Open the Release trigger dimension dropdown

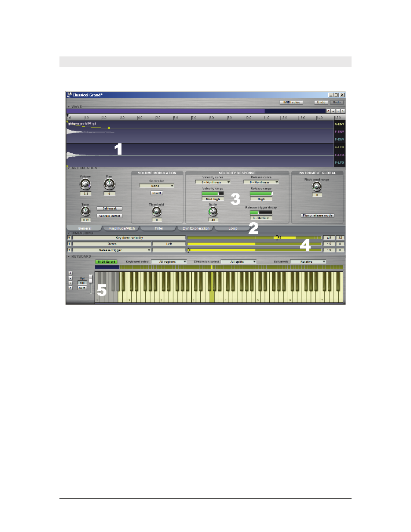pyautogui.click(x=112, y=250)
